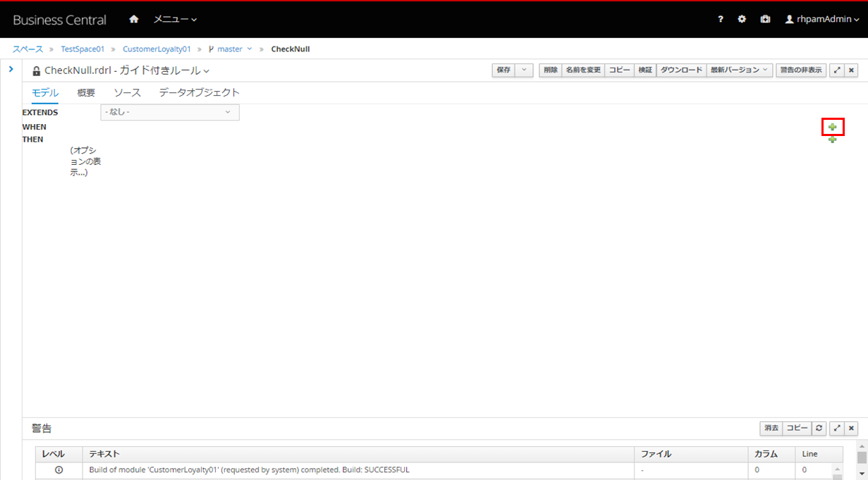Click the (オプションの表示...) link
The height and width of the screenshot is (480, 868).
[x=85, y=161]
